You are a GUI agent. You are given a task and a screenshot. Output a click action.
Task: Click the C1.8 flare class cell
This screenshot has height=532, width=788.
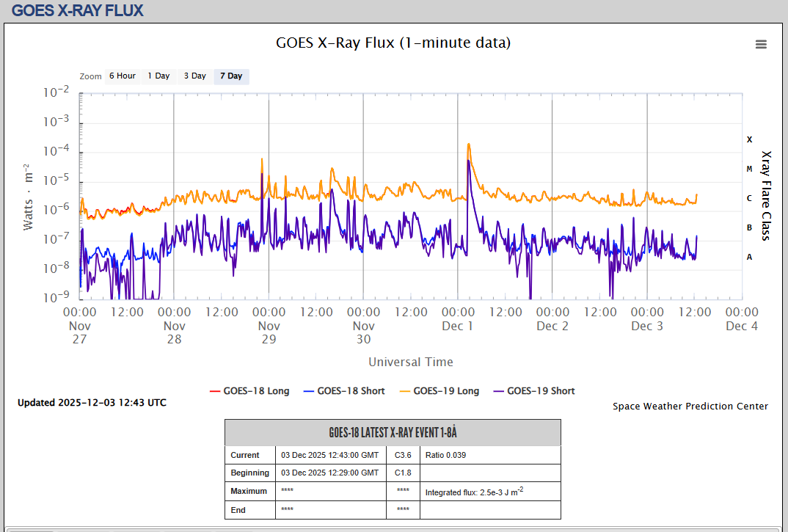[403, 473]
